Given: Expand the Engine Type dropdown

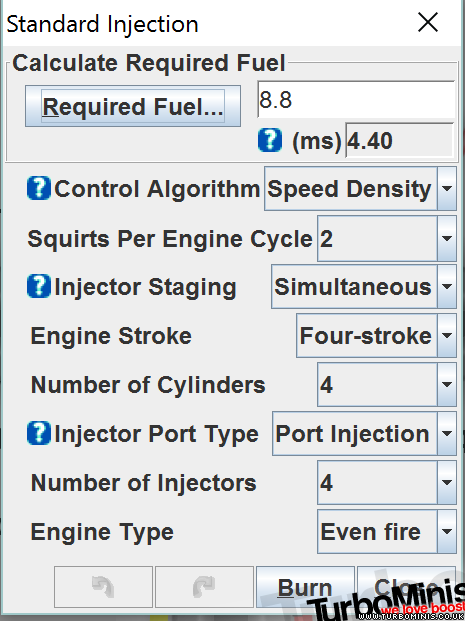Looking at the screenshot, I should 387,531.
